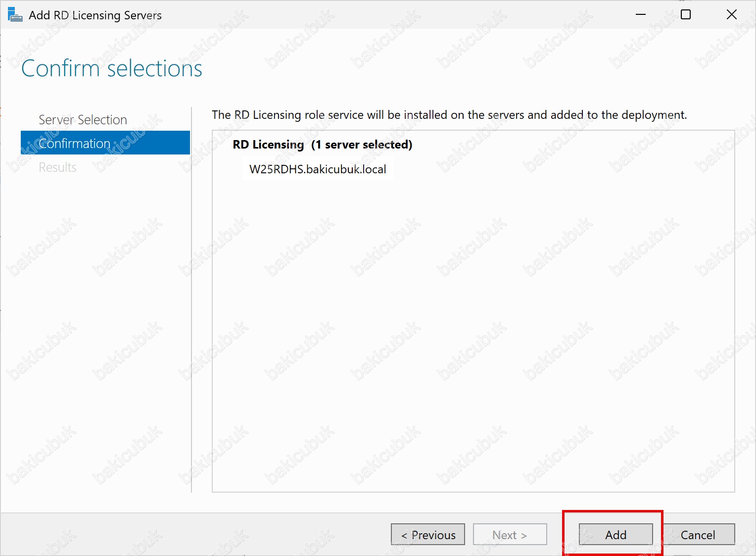Maximize the wizard window
Screen dimensions: 756x556
point(686,15)
